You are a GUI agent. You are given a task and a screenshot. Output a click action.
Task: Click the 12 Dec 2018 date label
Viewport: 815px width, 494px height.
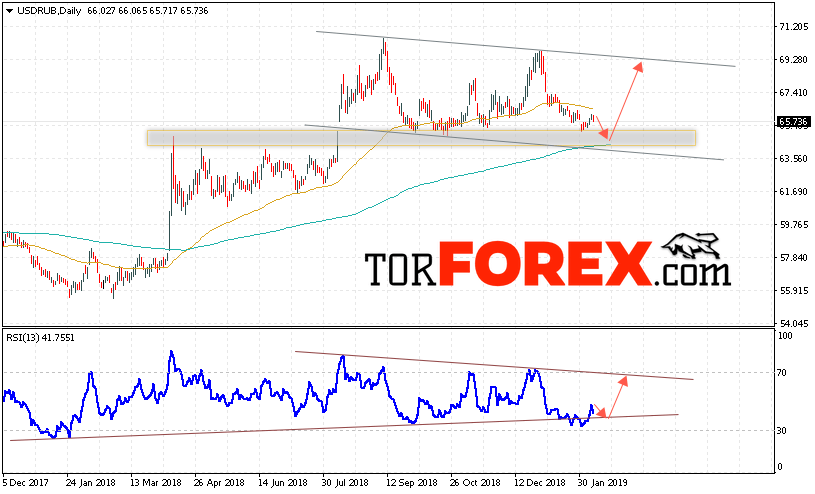click(x=540, y=483)
